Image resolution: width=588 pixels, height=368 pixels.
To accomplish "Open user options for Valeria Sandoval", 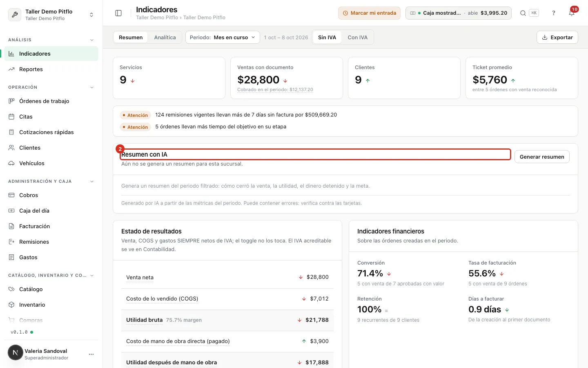I will point(91,354).
